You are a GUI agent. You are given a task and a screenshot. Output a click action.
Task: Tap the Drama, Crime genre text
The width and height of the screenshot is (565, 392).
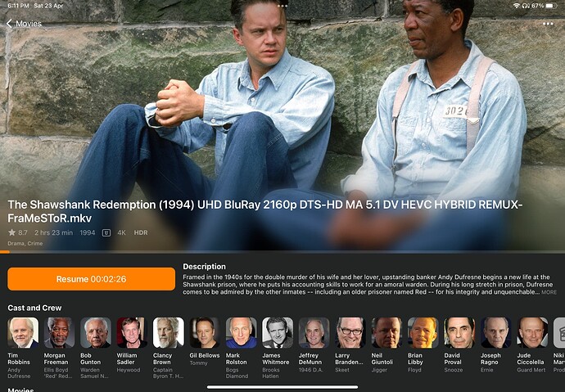[25, 243]
